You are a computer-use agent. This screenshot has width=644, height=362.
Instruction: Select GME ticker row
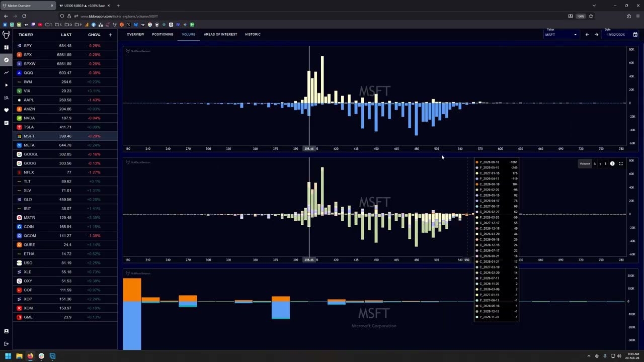click(x=65, y=317)
